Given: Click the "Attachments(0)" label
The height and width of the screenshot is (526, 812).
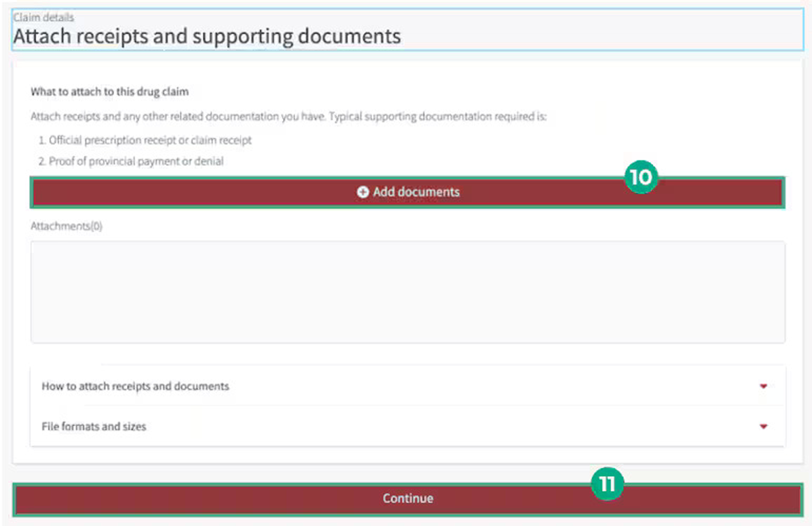Looking at the screenshot, I should click(66, 226).
